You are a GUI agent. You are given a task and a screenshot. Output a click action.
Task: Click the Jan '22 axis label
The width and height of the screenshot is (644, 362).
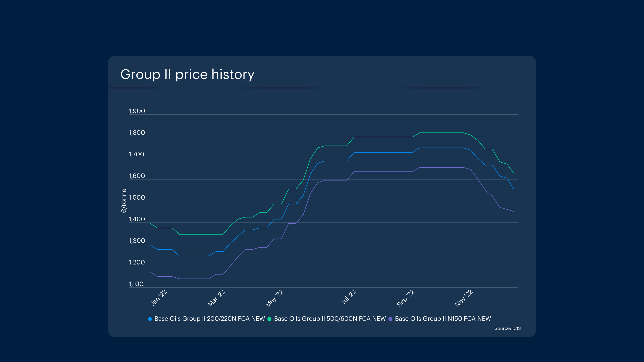pyautogui.click(x=159, y=297)
